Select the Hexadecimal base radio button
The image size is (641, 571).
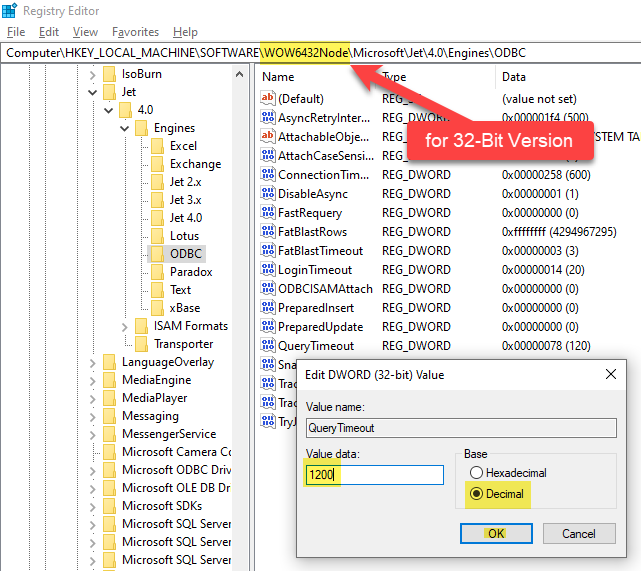pyautogui.click(x=476, y=473)
